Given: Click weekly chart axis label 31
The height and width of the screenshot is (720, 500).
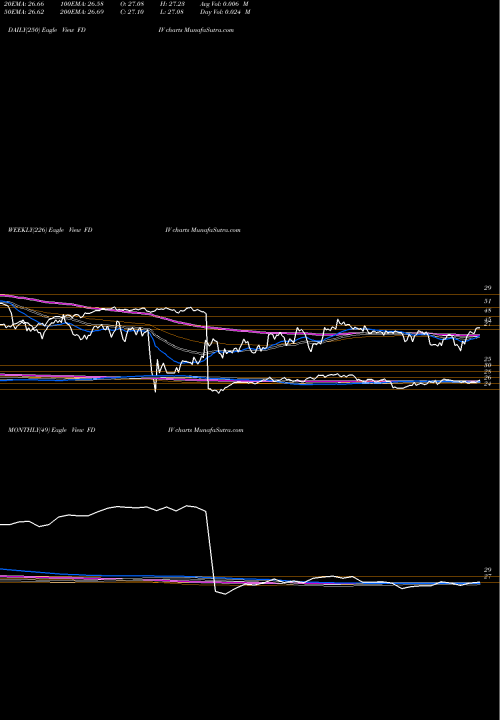Looking at the screenshot, I should [487, 301].
